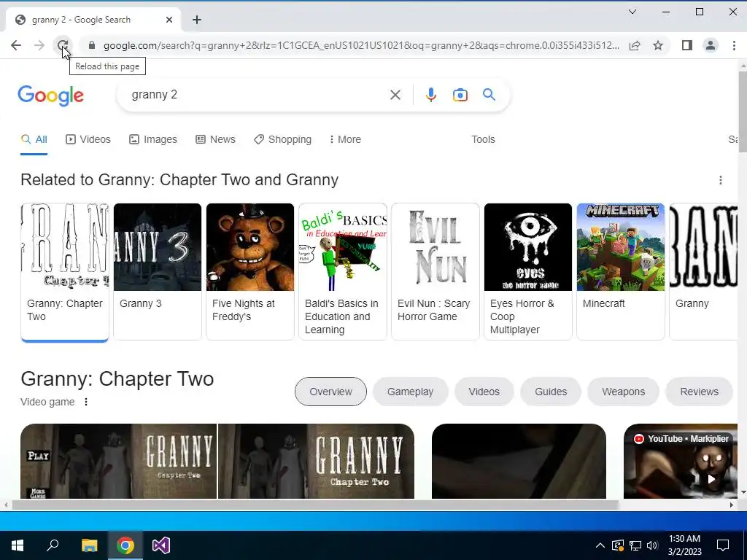Open the taskbar clock showing 1:30 AM

tap(684, 545)
